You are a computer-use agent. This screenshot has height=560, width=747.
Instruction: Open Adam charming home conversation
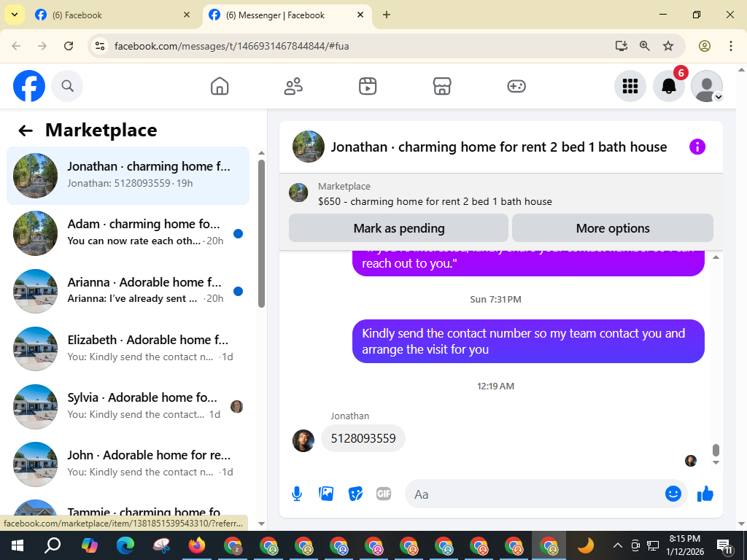click(128, 233)
